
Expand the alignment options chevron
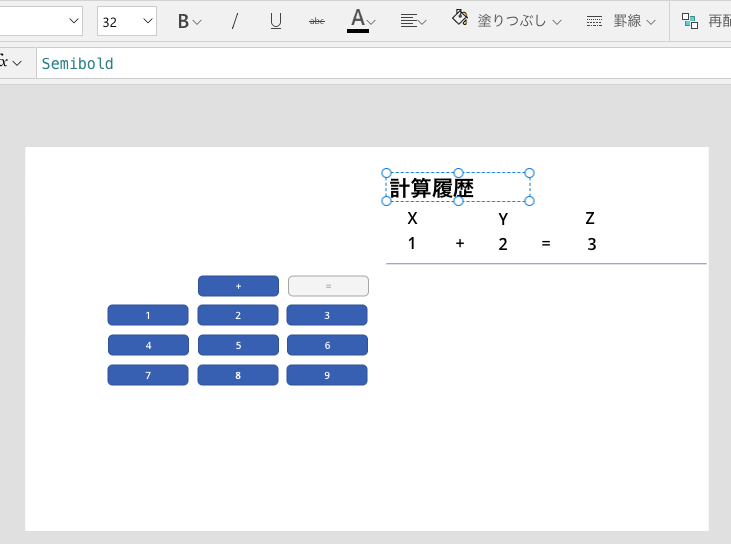[x=422, y=22]
